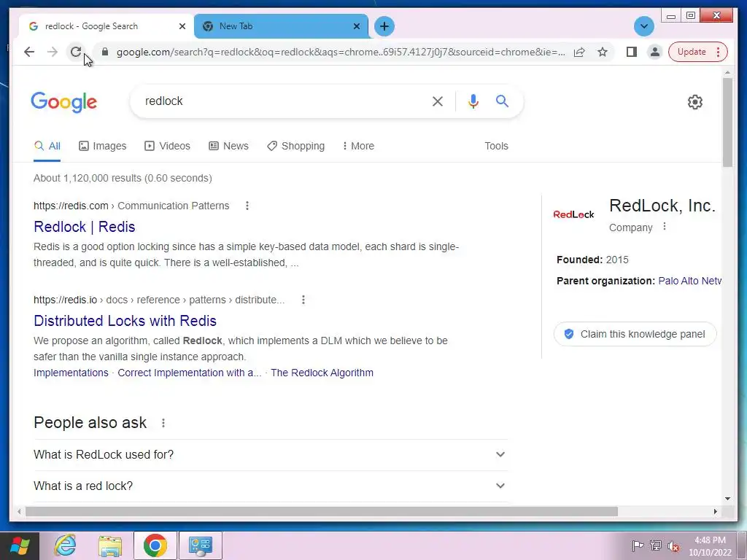Screen dimensions: 747x560
Task: View site info via the padlock icon
Action: [x=105, y=52]
